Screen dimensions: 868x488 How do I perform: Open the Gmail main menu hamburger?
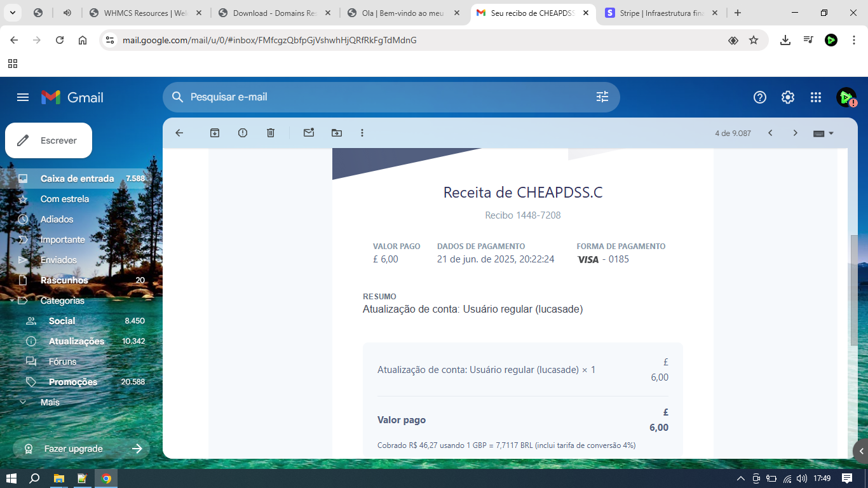click(x=23, y=97)
